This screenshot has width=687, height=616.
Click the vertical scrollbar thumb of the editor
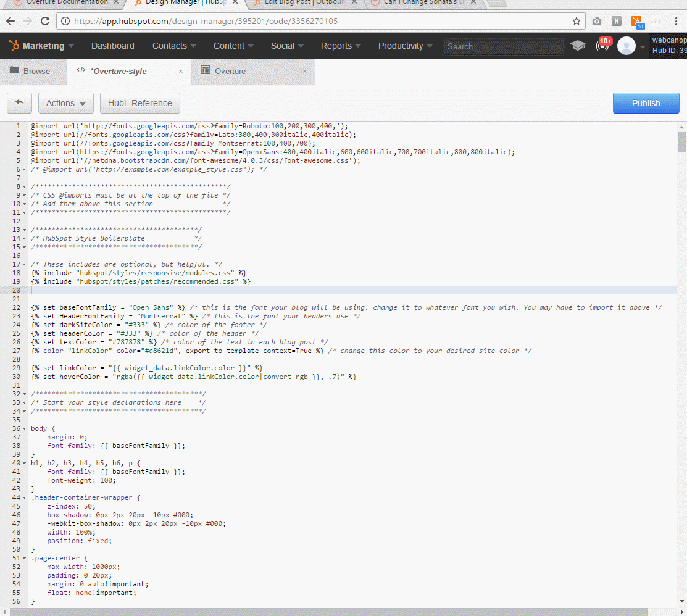[x=681, y=141]
